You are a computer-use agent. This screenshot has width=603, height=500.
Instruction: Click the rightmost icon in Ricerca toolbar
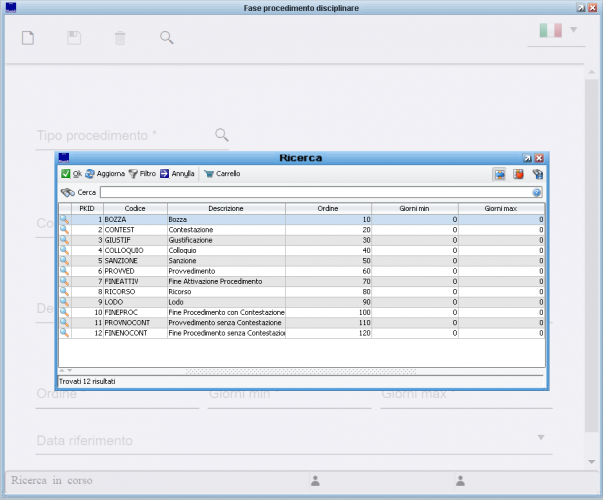pyautogui.click(x=537, y=173)
